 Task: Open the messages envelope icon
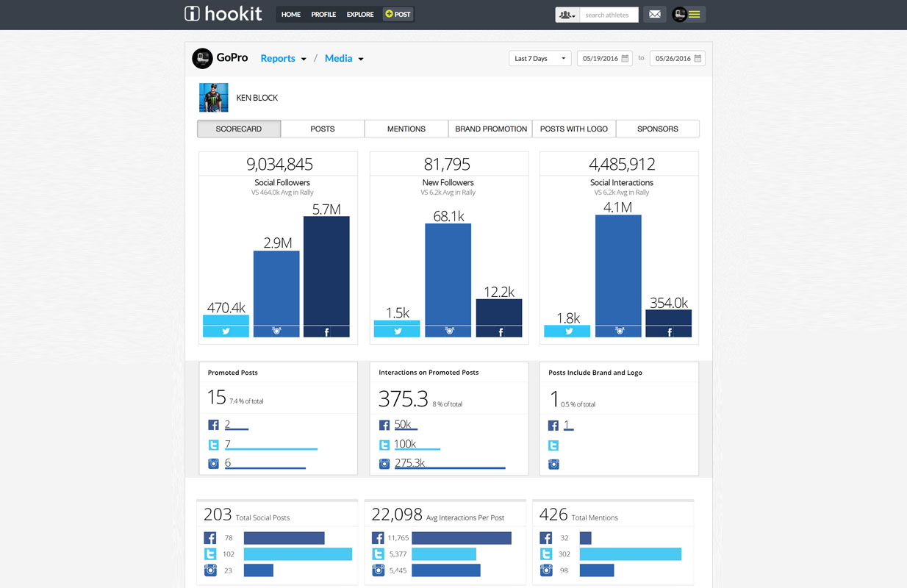pos(654,14)
